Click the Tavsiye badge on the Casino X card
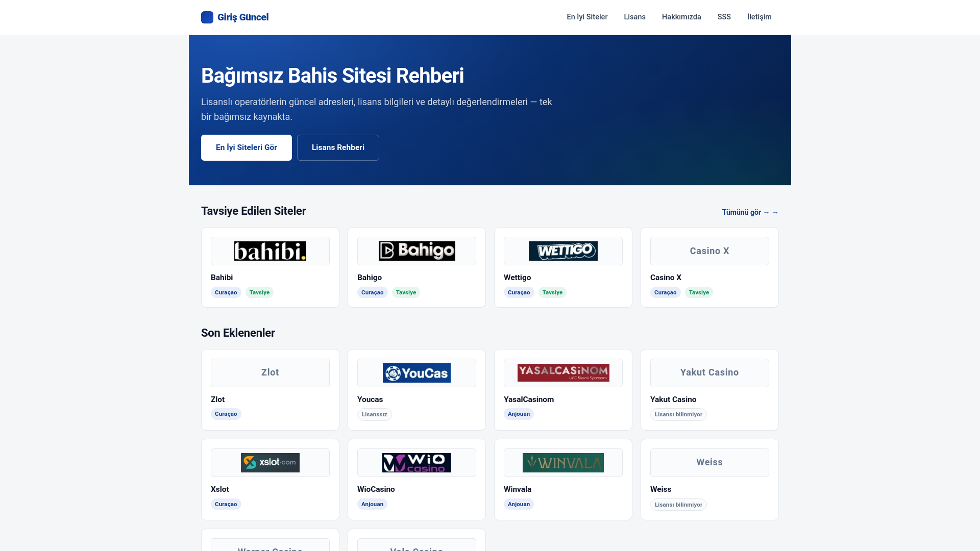The image size is (980, 551). 699,292
